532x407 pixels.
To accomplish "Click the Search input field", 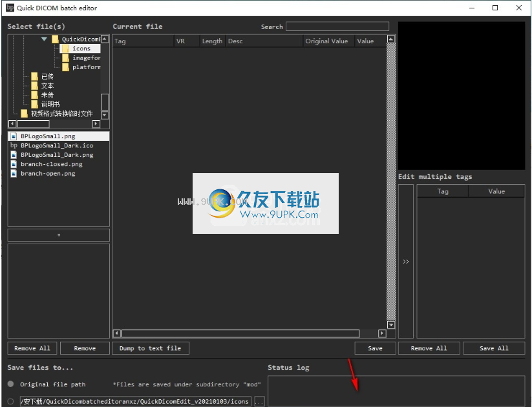I will 337,26.
